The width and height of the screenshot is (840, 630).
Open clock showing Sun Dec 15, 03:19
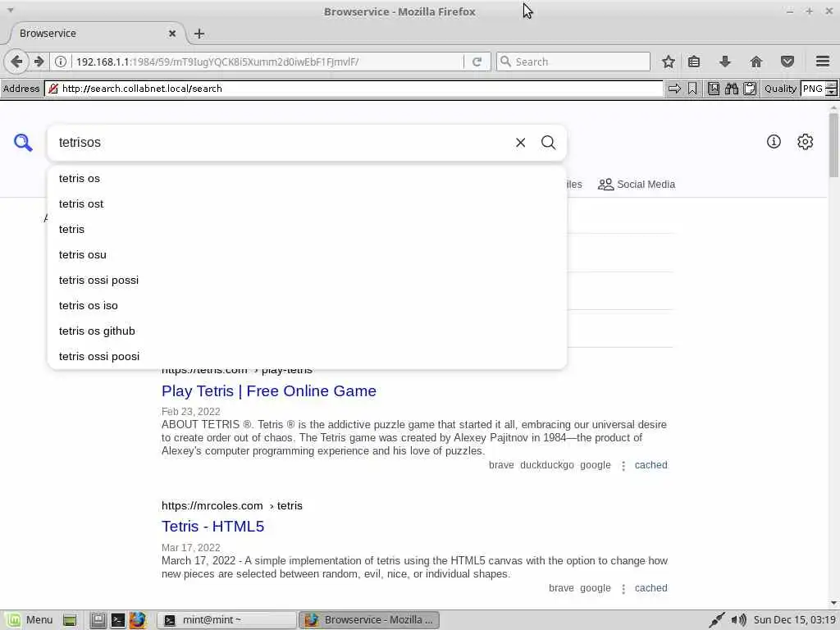coord(794,620)
